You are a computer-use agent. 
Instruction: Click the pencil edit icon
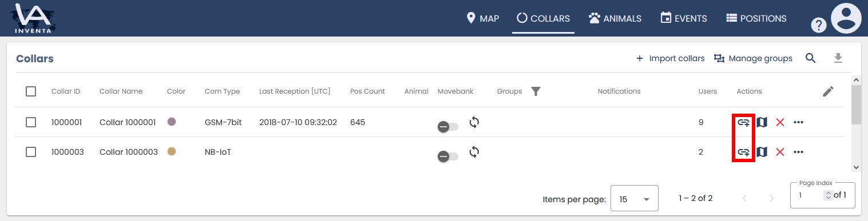[x=828, y=91]
